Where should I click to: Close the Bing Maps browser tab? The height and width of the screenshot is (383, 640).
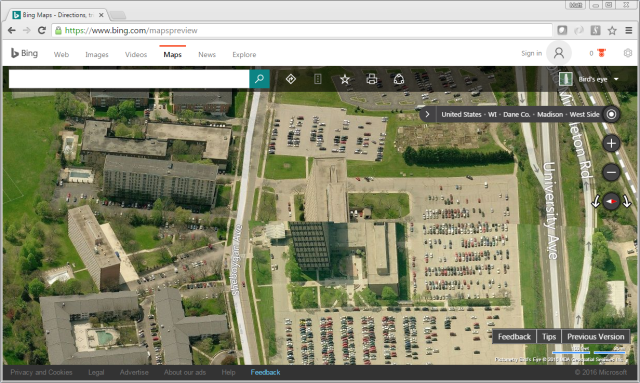tap(101, 15)
